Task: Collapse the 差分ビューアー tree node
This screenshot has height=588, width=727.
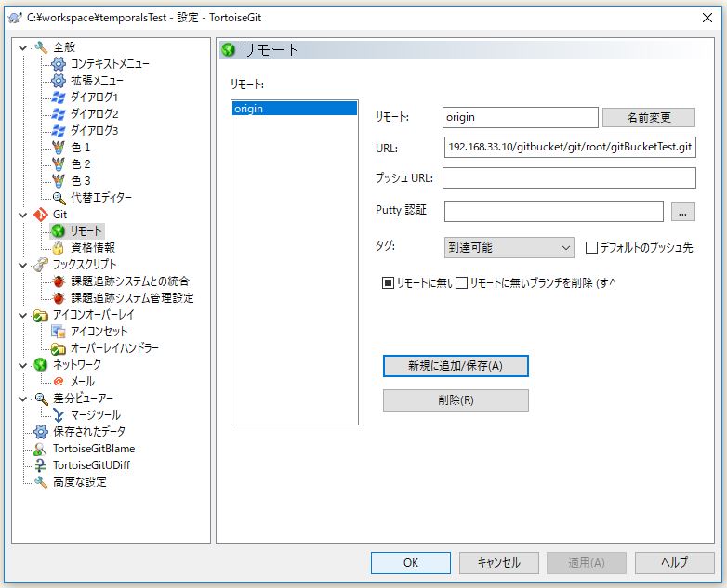Action: tap(22, 399)
